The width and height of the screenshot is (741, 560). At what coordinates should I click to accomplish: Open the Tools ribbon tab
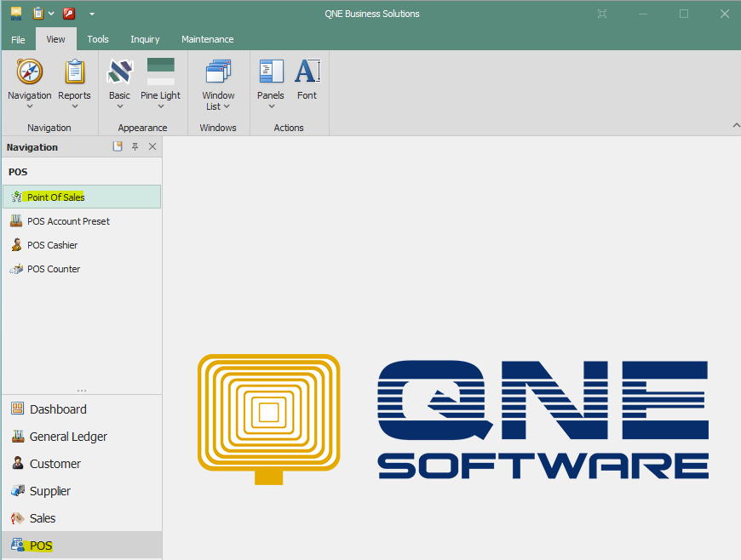(98, 39)
